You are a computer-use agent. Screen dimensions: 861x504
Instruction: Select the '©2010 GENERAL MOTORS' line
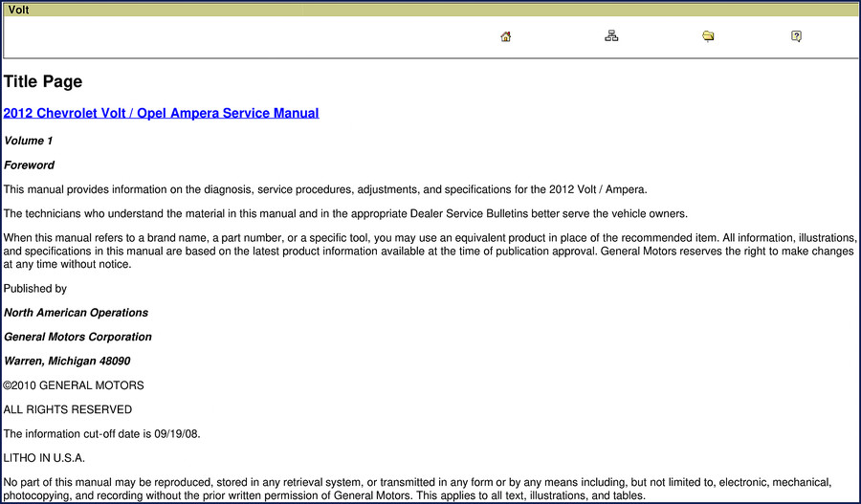pyautogui.click(x=74, y=385)
